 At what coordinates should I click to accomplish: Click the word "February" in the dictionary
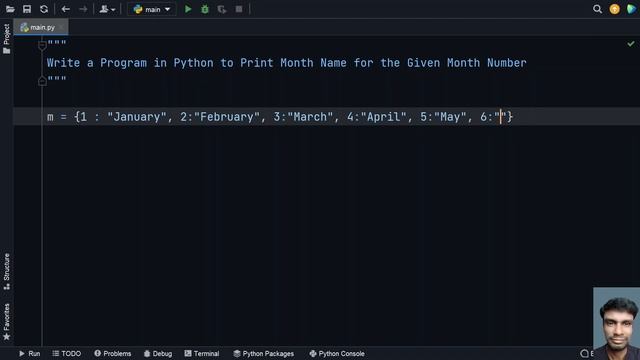coord(227,117)
